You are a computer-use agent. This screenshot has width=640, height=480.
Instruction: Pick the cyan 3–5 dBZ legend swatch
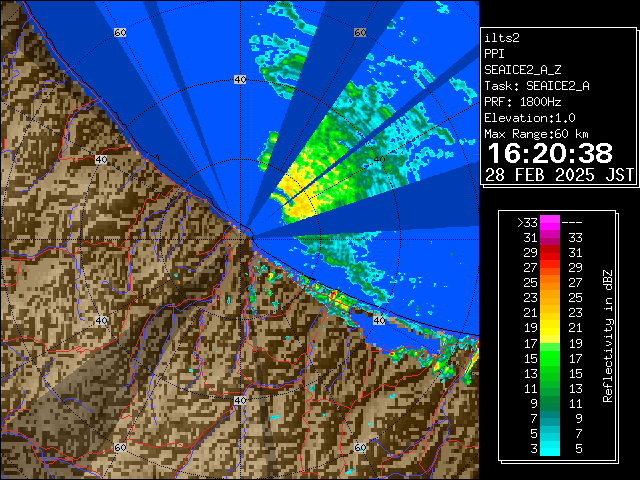click(550, 448)
